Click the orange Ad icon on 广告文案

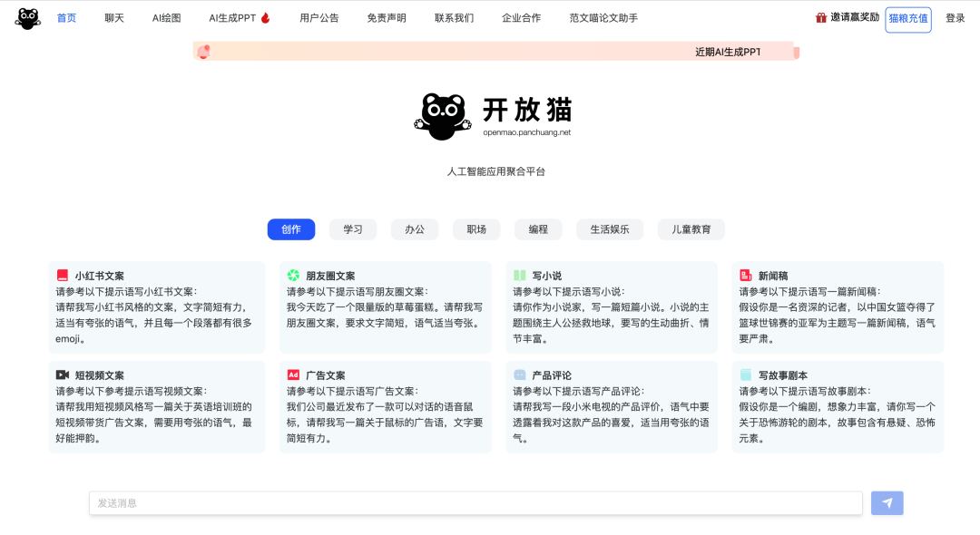pos(292,374)
